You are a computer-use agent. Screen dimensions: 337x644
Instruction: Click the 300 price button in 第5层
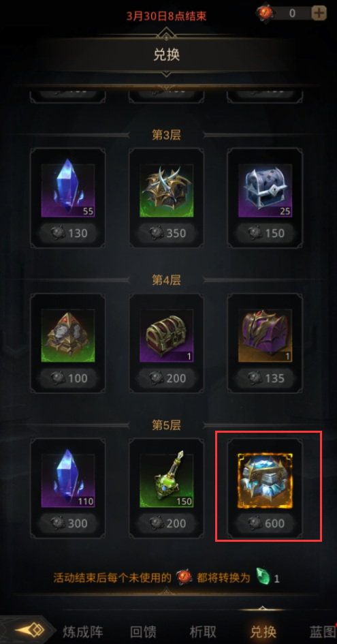(x=67, y=523)
